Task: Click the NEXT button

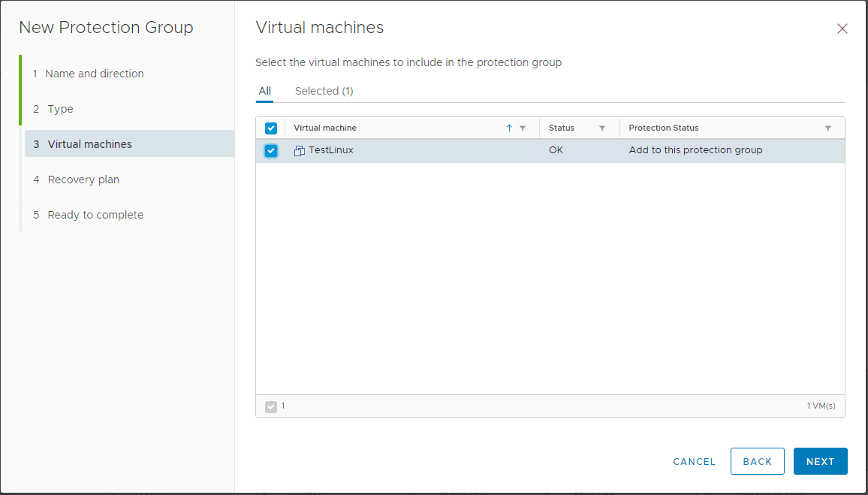Action: click(x=820, y=461)
